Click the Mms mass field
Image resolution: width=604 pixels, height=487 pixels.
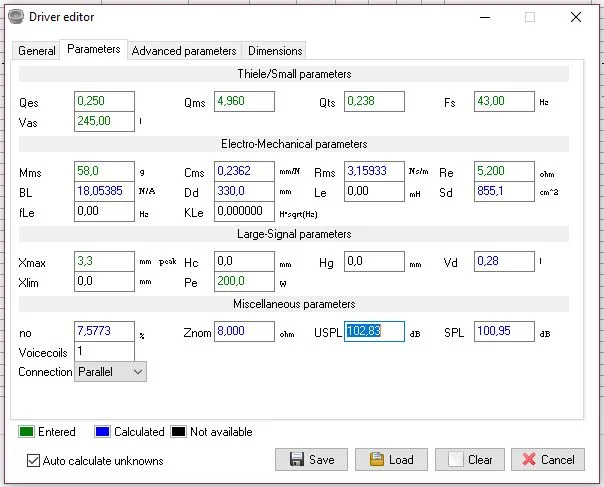104,172
